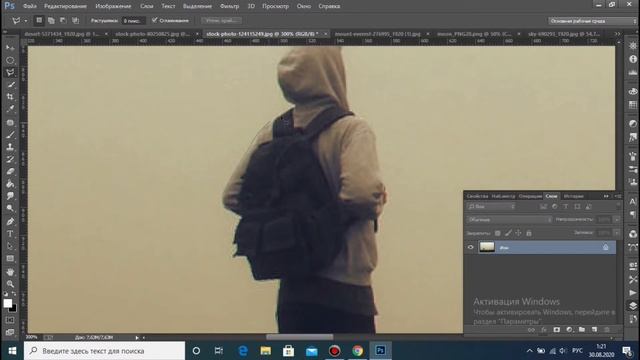This screenshot has width=640, height=360.
Task: Open the Редактирование menu
Action: [65, 6]
